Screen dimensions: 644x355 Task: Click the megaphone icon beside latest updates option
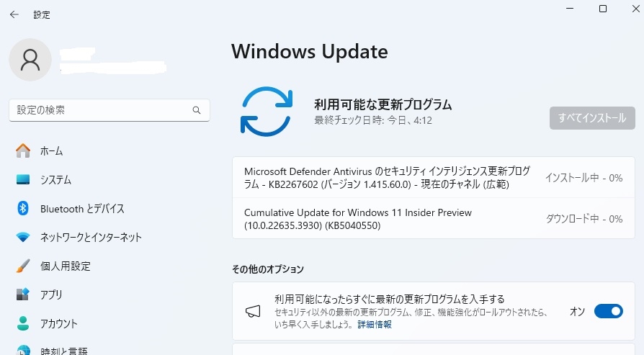coord(253,312)
